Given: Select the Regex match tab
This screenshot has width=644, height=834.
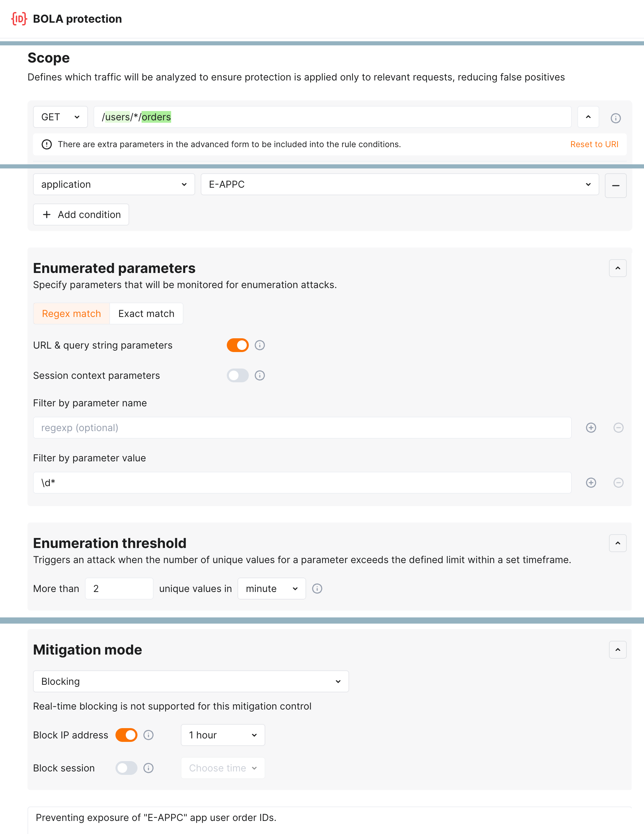Looking at the screenshot, I should pos(71,313).
